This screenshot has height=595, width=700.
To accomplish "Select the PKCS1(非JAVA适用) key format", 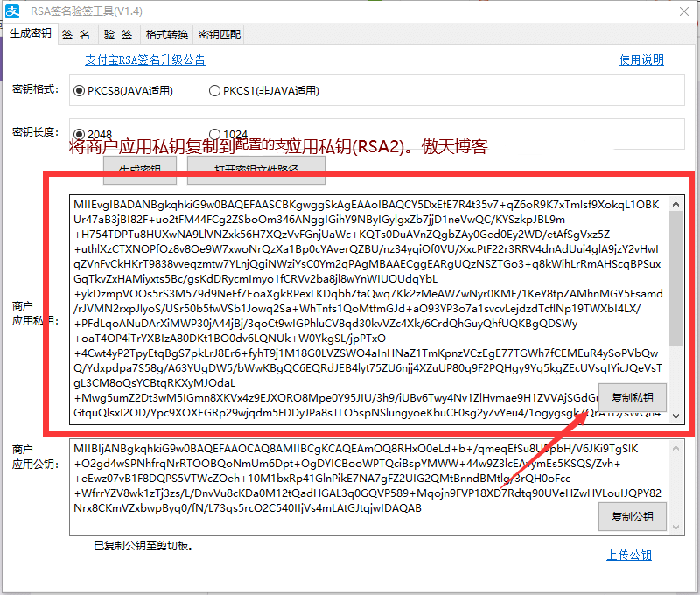I will 213,90.
